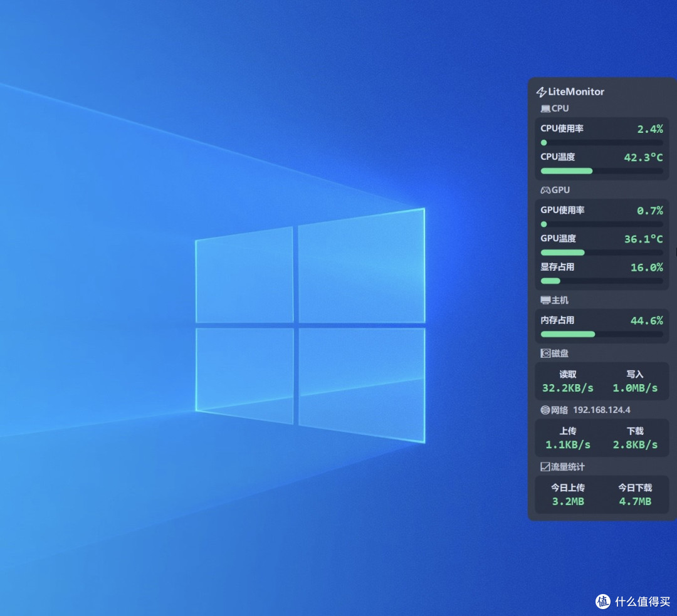Click the 0.7% GPU usage value

(x=650, y=211)
